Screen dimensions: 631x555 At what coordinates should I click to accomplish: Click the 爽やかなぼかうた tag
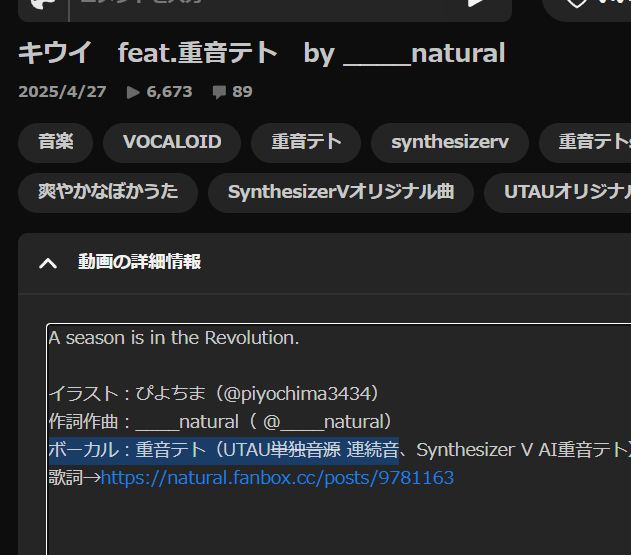coord(108,192)
